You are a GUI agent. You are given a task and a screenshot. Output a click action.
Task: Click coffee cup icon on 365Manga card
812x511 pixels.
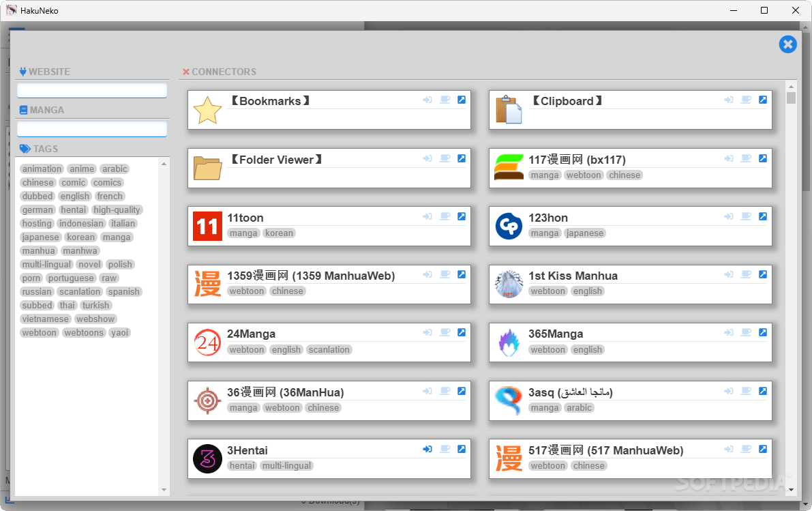747,332
